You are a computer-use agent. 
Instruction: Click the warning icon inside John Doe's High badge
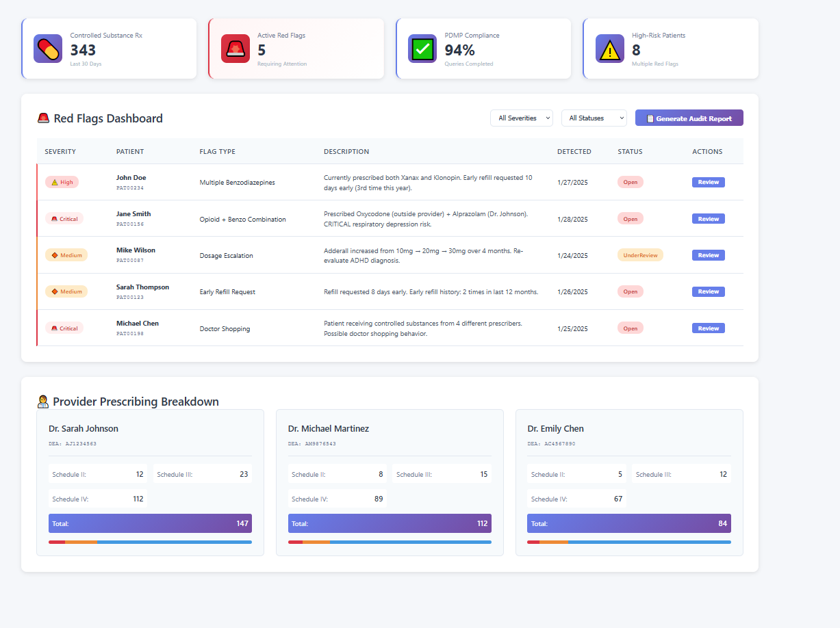click(x=54, y=182)
